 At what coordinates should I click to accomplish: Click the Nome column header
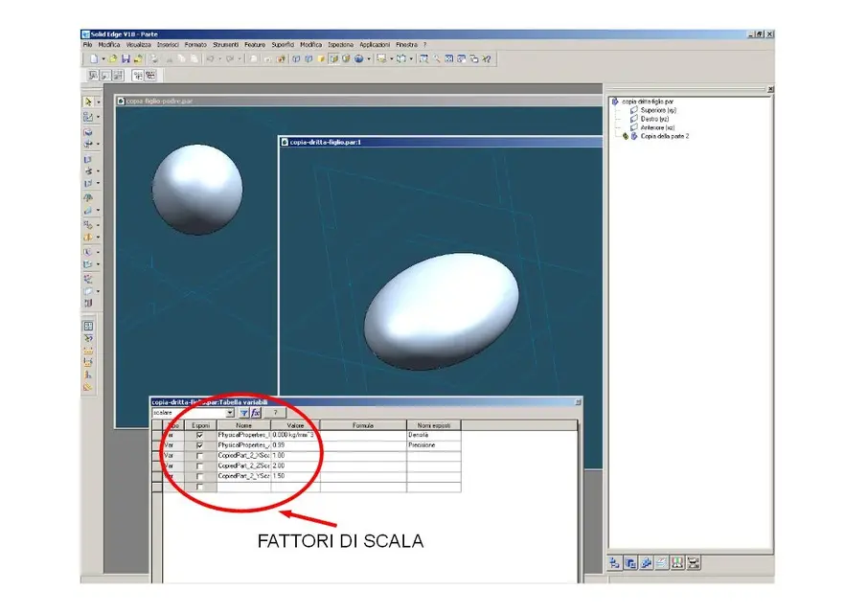pyautogui.click(x=244, y=425)
